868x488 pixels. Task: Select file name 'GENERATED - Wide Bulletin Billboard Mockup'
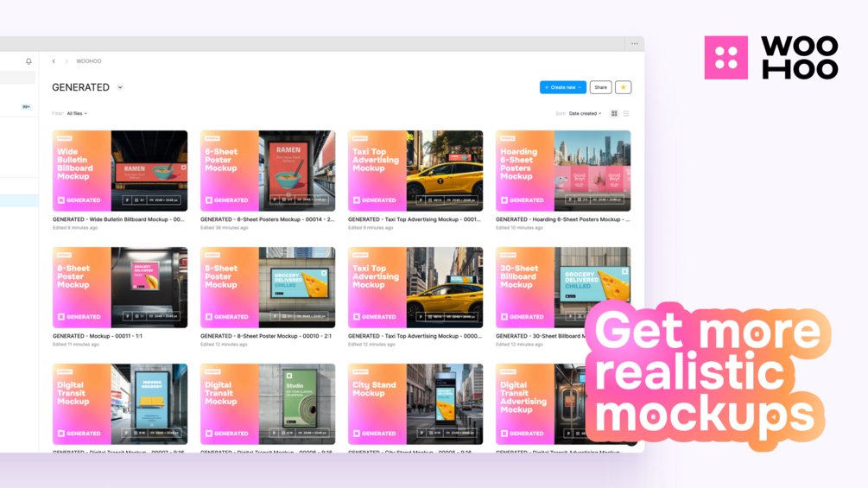click(118, 219)
